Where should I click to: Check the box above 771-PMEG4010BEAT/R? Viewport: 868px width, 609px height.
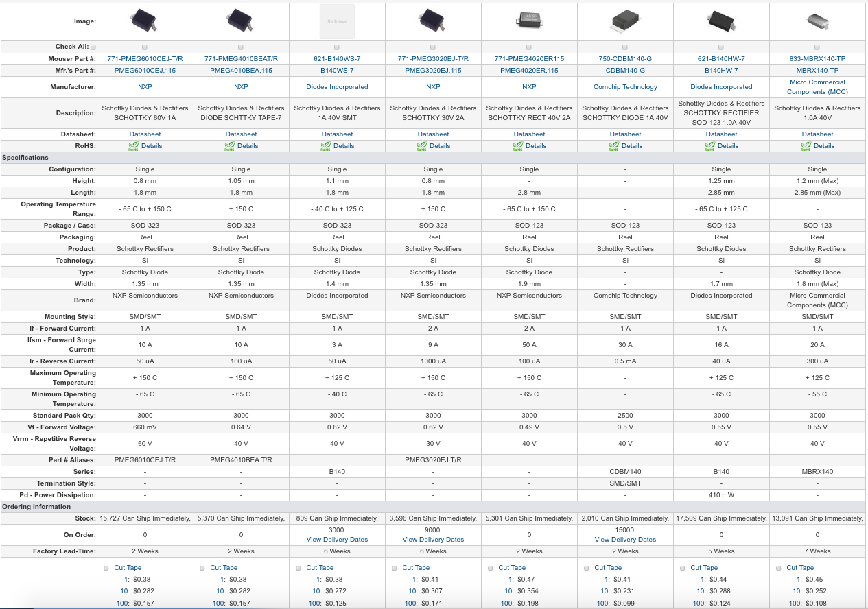click(x=241, y=47)
